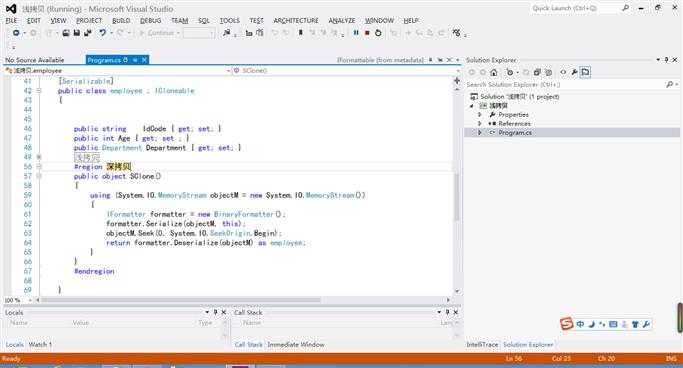
Task: Collapse the SClone method outline on line 57
Action: 39,176
